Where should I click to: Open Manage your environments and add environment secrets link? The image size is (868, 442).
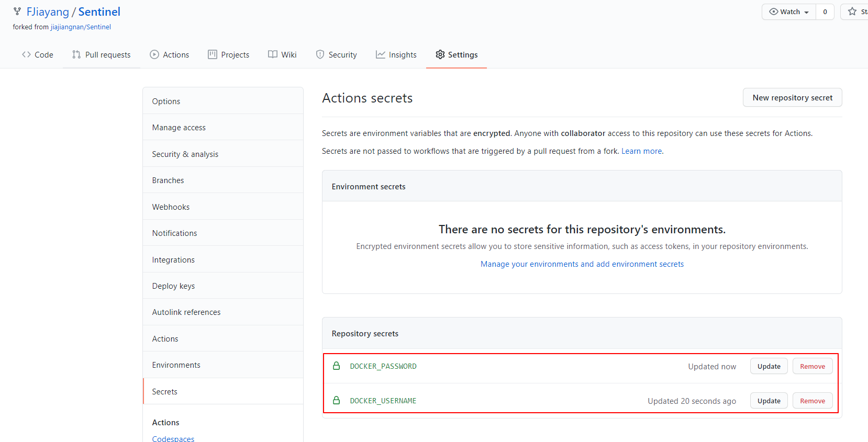coord(582,264)
